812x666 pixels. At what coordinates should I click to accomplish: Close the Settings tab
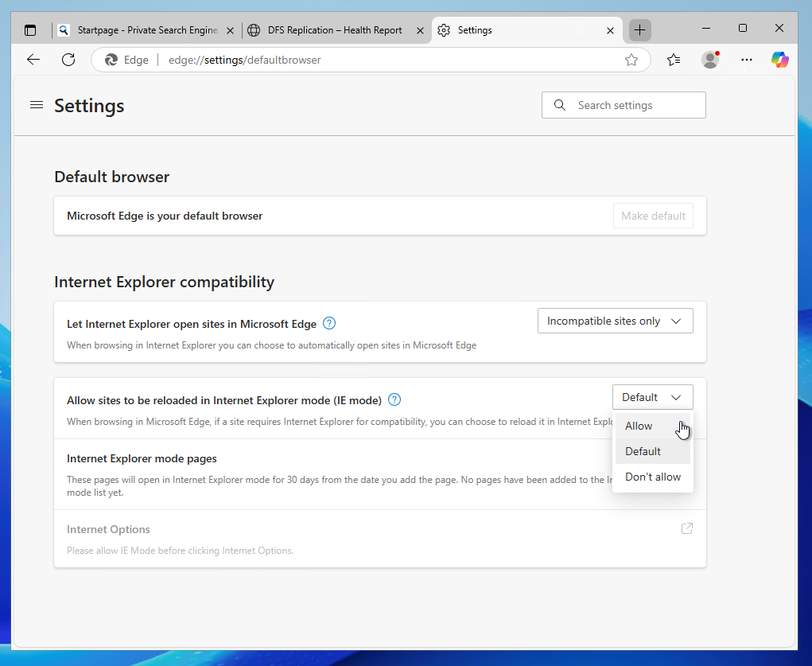610,30
